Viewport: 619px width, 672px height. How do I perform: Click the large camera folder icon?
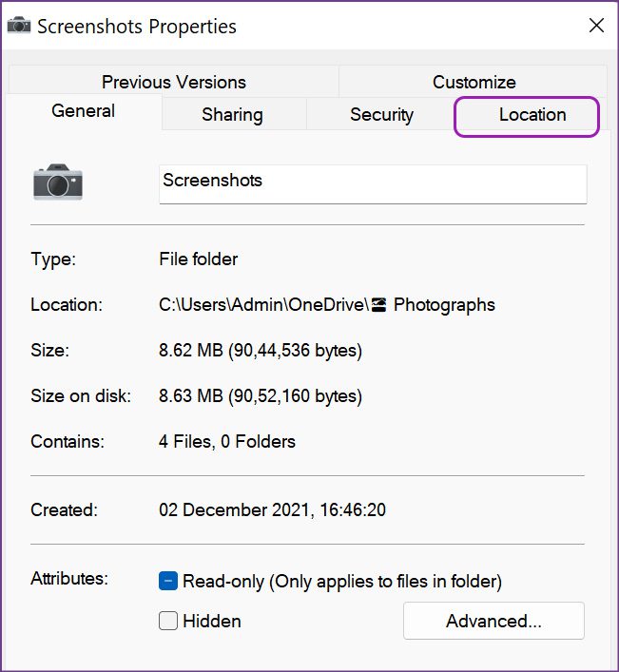click(x=58, y=181)
